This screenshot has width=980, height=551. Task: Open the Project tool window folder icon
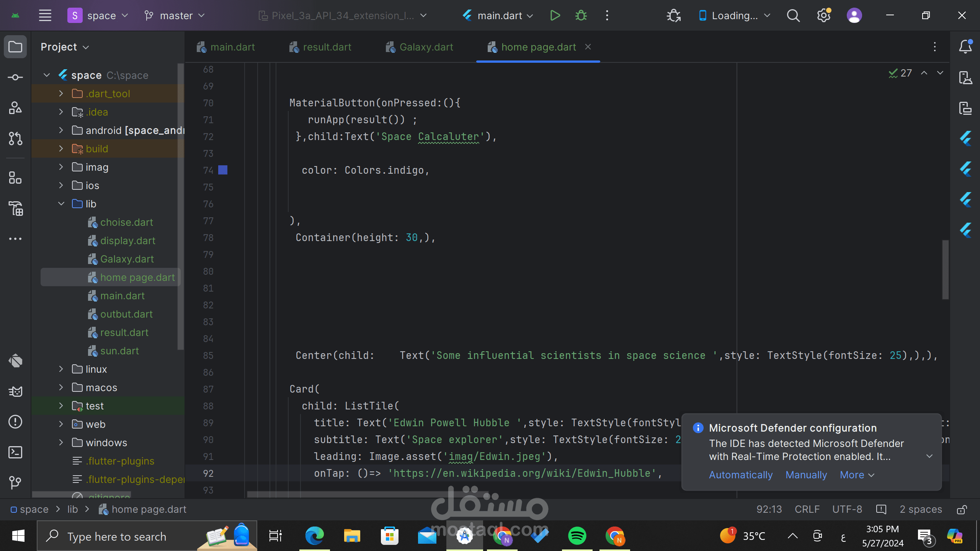click(x=15, y=47)
